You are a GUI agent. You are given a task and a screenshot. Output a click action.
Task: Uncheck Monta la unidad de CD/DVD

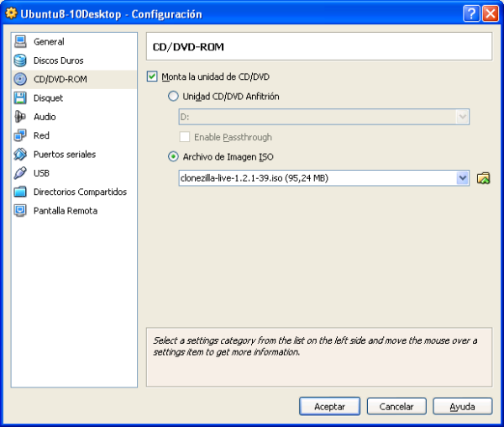(x=152, y=76)
